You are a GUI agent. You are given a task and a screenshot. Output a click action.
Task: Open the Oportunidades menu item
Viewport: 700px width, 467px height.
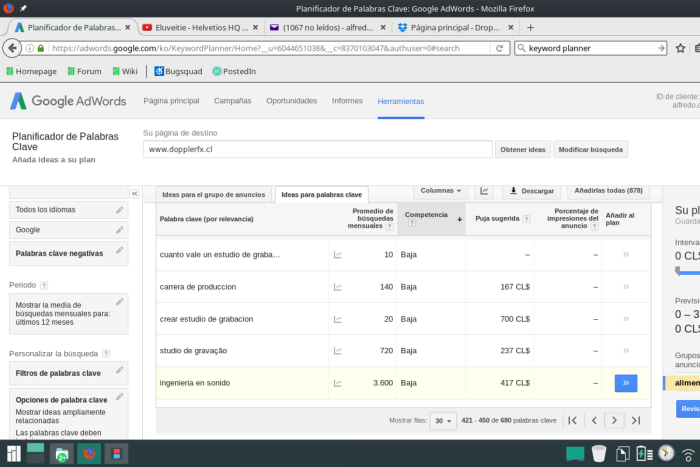tap(292, 101)
